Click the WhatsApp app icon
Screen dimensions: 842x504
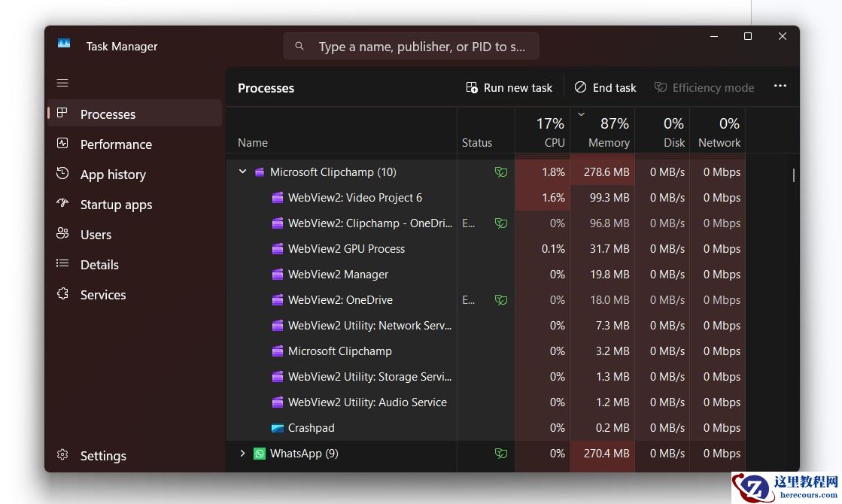(x=260, y=454)
